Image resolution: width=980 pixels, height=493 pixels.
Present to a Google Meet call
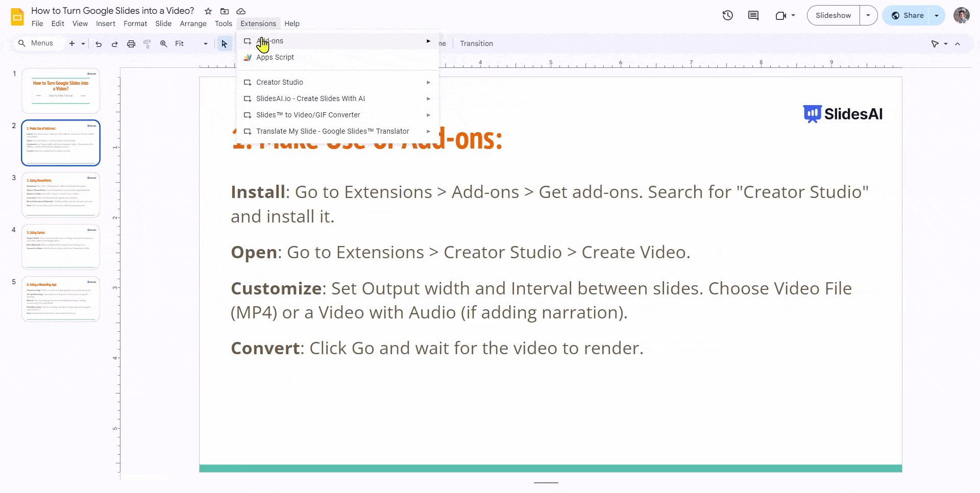[x=781, y=15]
